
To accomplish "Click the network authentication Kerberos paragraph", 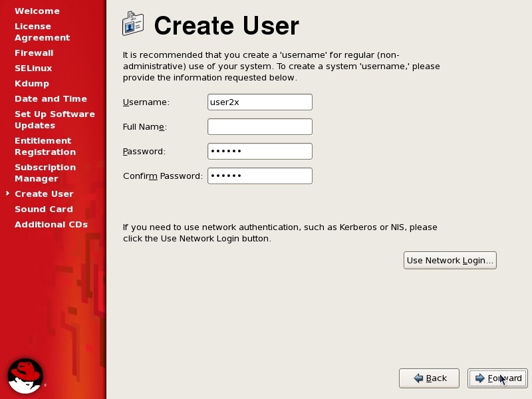I will click(x=280, y=233).
